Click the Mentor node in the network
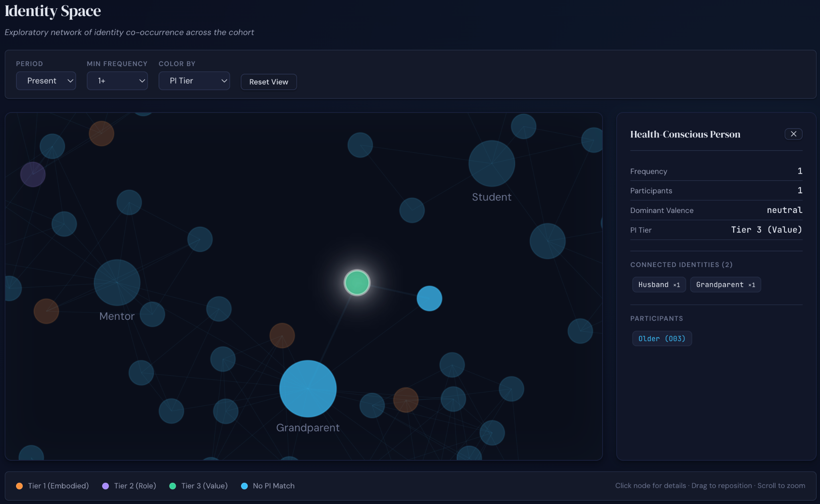 117,283
